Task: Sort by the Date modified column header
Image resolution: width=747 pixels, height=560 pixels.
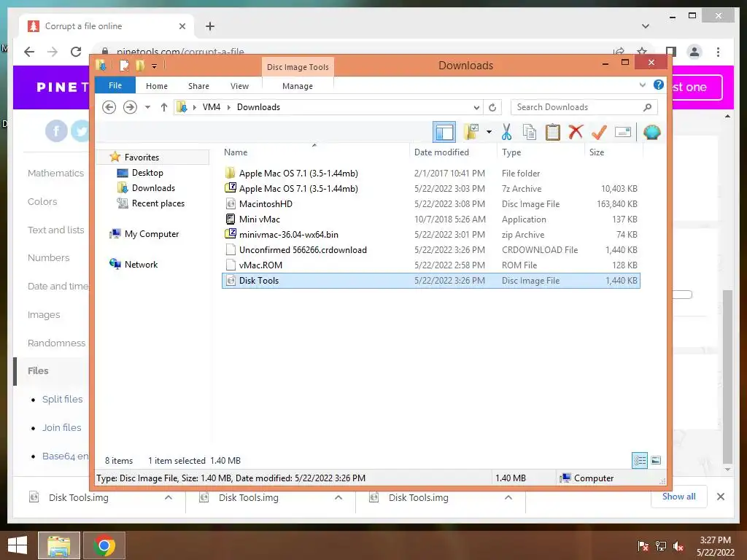Action: 441,152
